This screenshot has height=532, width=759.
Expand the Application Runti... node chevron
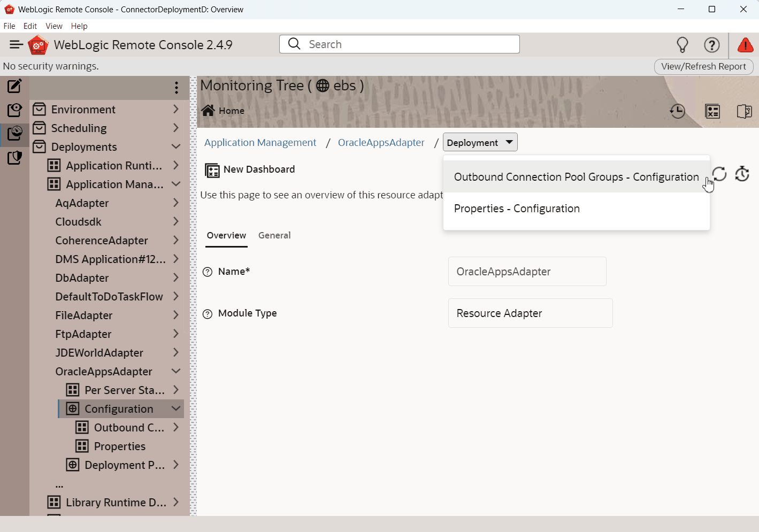click(x=175, y=165)
